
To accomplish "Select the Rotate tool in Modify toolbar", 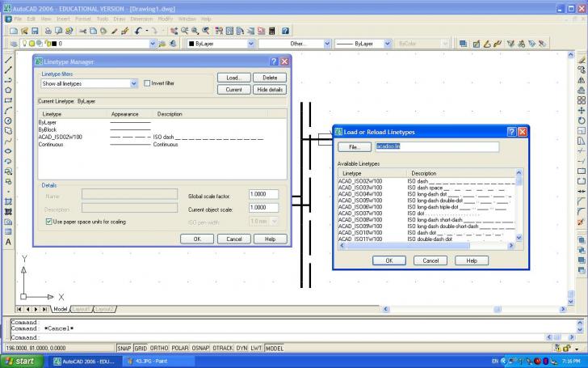I will click(x=582, y=121).
